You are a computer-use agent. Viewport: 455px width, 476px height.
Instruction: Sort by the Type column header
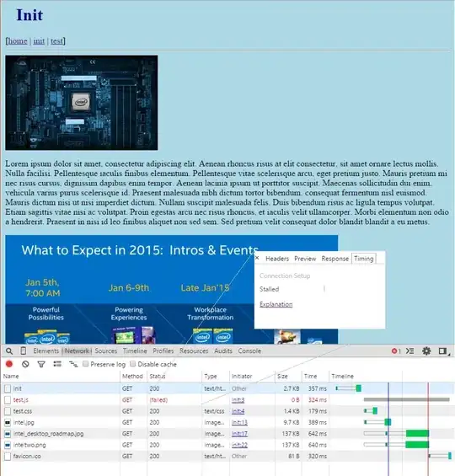coord(216,376)
